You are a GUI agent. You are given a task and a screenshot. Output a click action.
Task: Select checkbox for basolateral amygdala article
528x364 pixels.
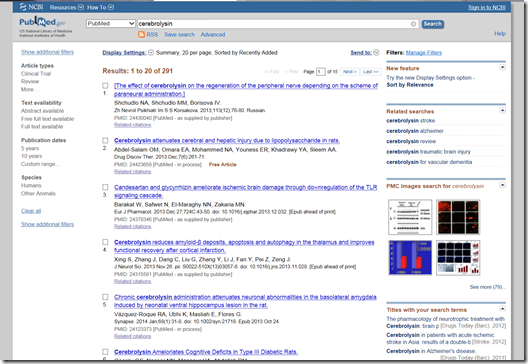105,297
